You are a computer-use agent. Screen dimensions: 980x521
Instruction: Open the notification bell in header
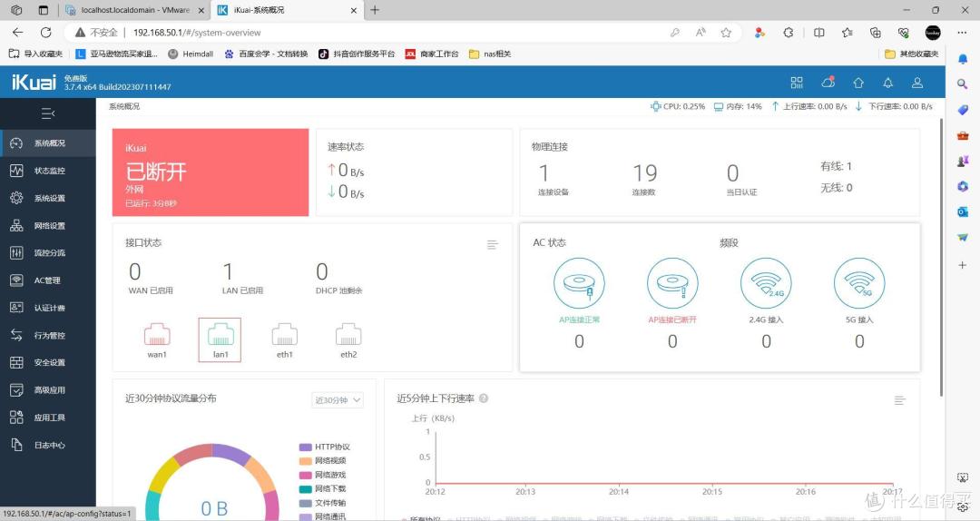pyautogui.click(x=887, y=83)
